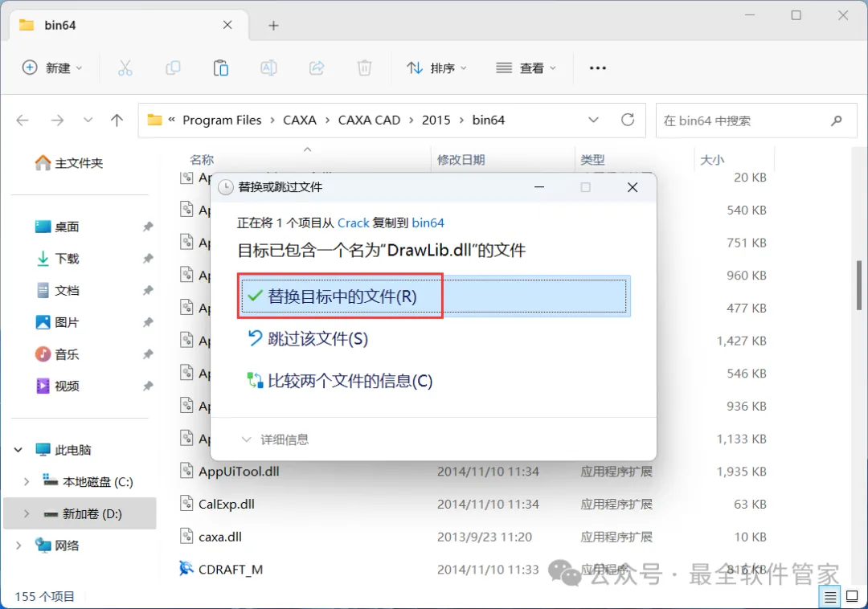
Task: Refresh the bin64 folder view
Action: [627, 120]
